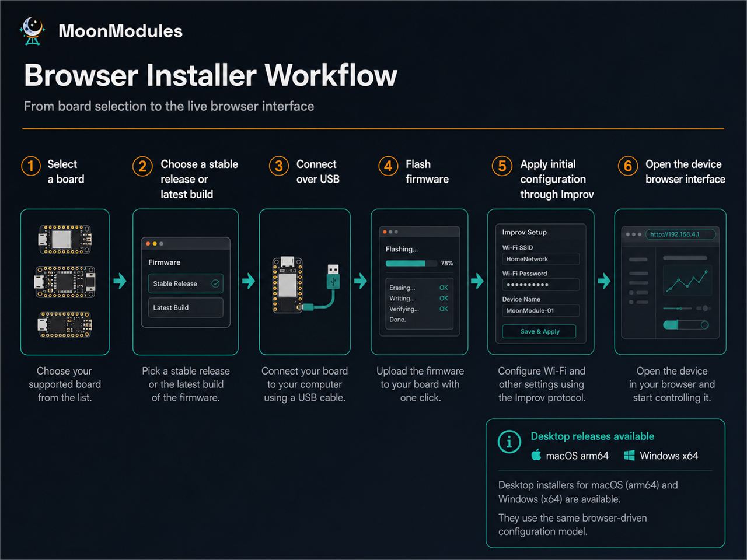Click the Desktop releases available heading
747x560 pixels.
(592, 436)
